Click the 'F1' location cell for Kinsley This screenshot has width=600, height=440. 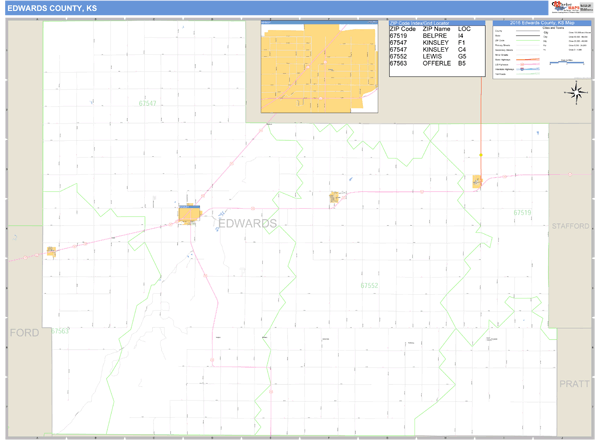click(461, 42)
